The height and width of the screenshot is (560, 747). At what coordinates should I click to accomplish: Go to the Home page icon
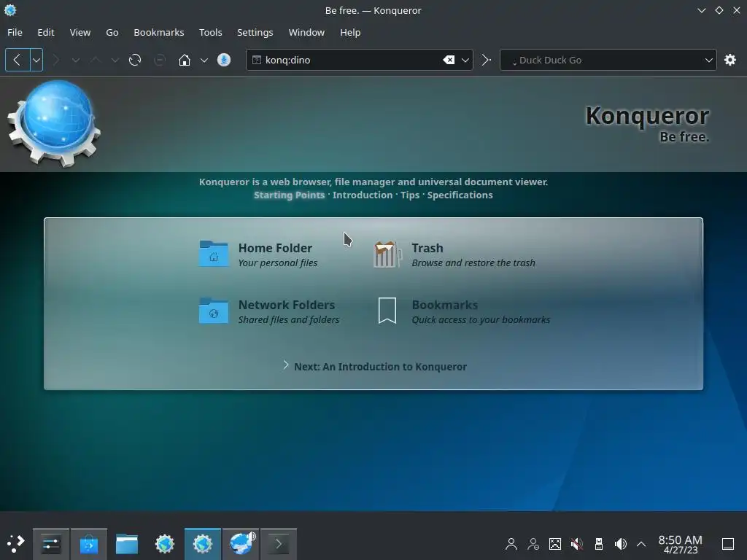tap(185, 60)
